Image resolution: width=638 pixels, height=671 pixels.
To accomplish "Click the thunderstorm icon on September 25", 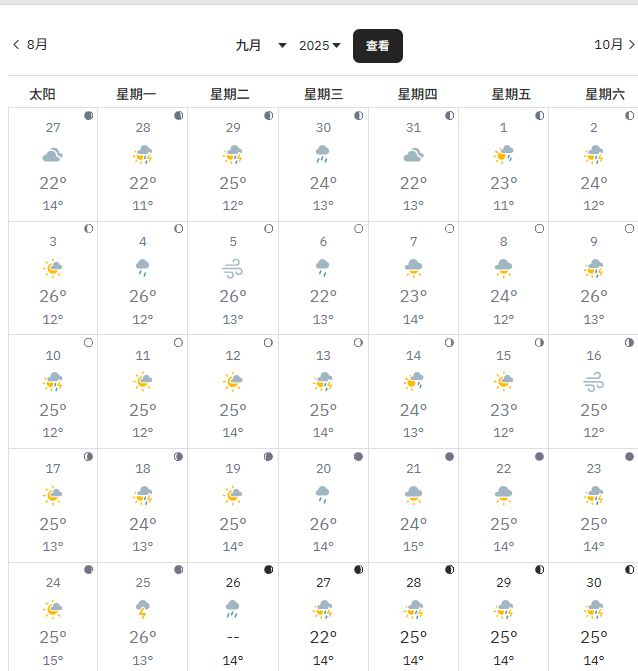I will pos(143,609).
